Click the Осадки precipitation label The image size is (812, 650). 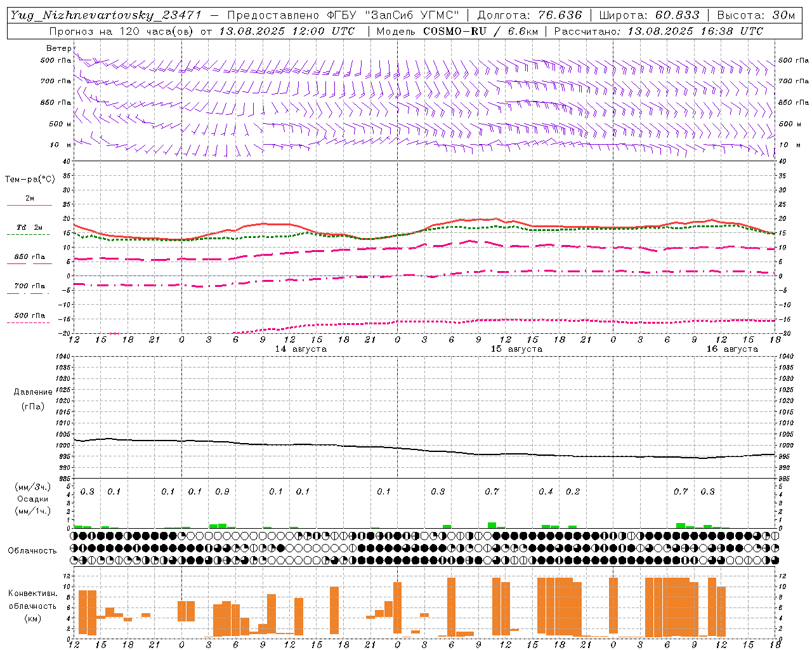(32, 499)
